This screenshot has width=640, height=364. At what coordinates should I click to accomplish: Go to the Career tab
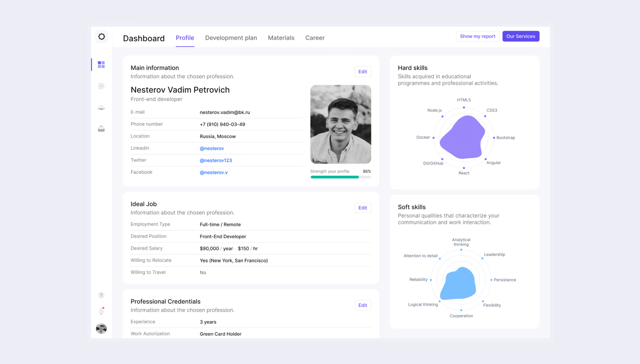[x=315, y=38]
